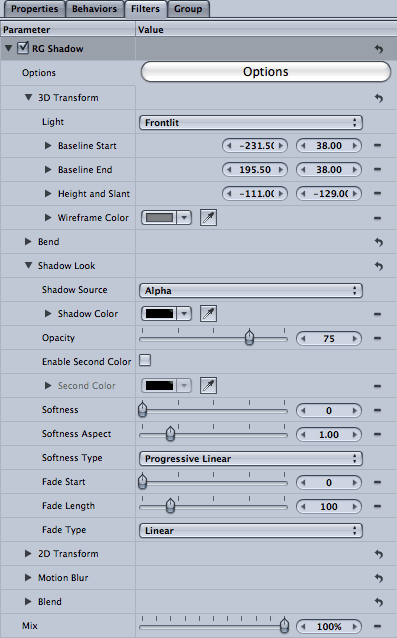Expand Height and Slant parameter

tap(48, 193)
